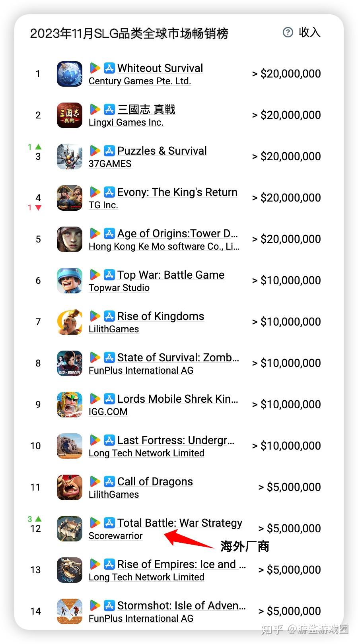The height and width of the screenshot is (644, 358).
Task: Open Lords Mobile Shrek Kingdom title link
Action: pyautogui.click(x=177, y=399)
